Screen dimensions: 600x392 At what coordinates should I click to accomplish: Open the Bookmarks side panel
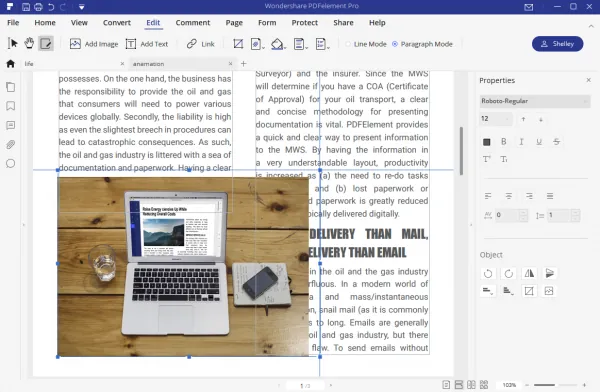(x=11, y=106)
